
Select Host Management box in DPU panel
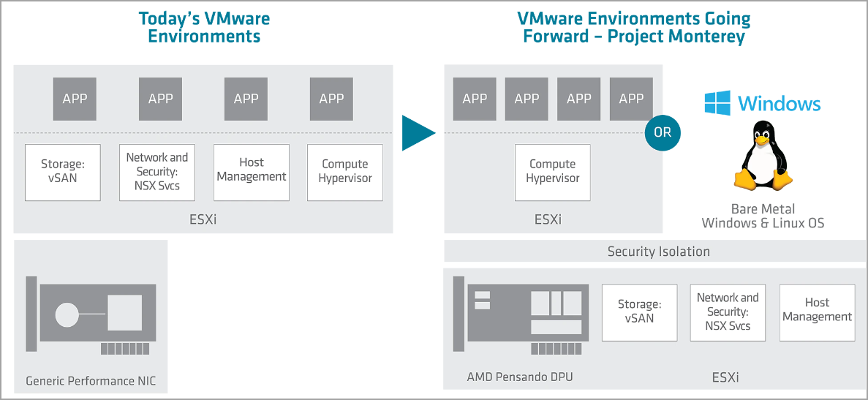[x=817, y=312]
